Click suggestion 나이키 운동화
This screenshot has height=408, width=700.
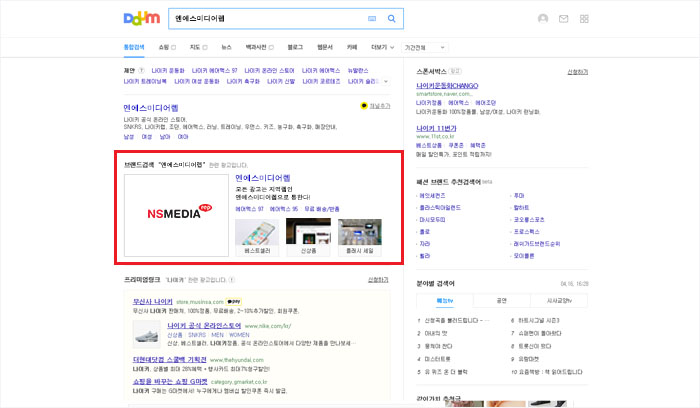168,71
